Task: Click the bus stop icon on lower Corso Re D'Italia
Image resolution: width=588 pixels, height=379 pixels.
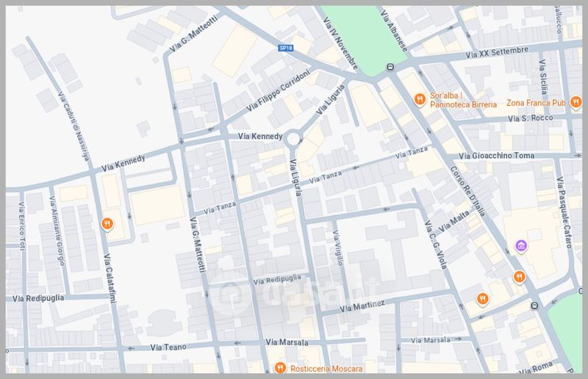Action: click(x=534, y=305)
